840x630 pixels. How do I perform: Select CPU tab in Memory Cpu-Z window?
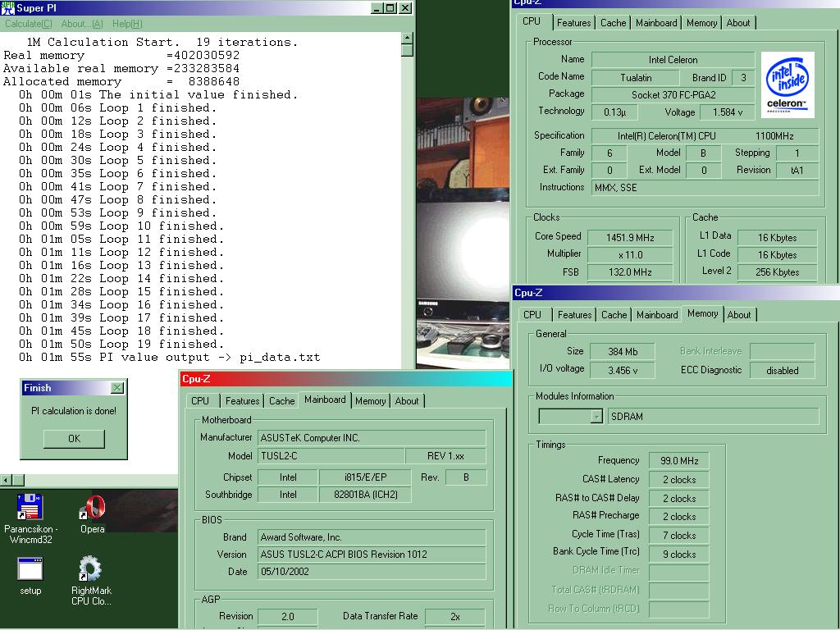(x=532, y=314)
